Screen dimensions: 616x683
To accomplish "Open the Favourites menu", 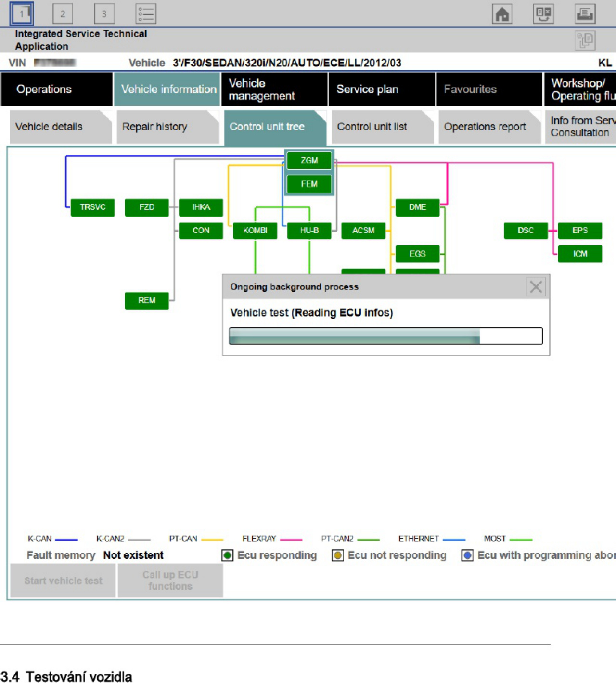I will [489, 90].
